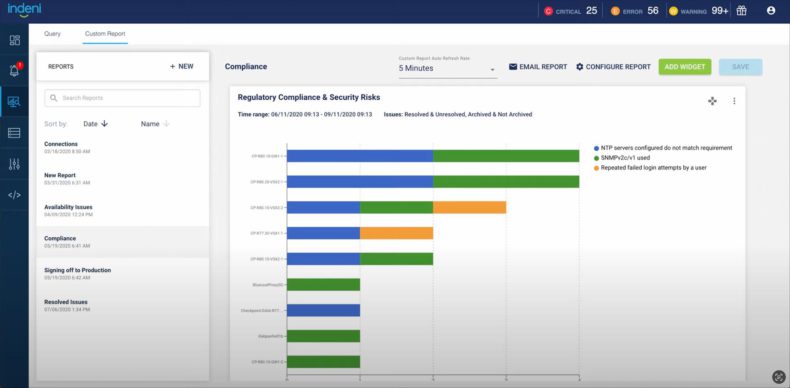Open the sliders settings sidebar icon
The height and width of the screenshot is (388, 790).
[14, 164]
